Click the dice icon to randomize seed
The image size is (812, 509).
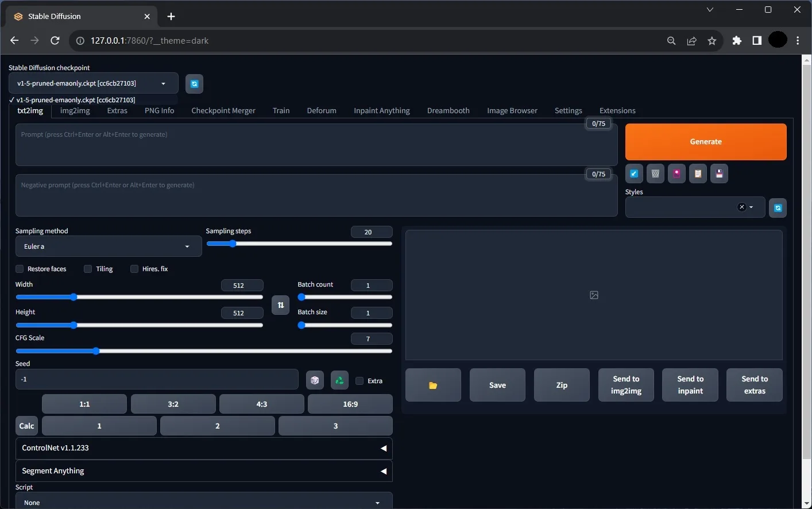315,380
